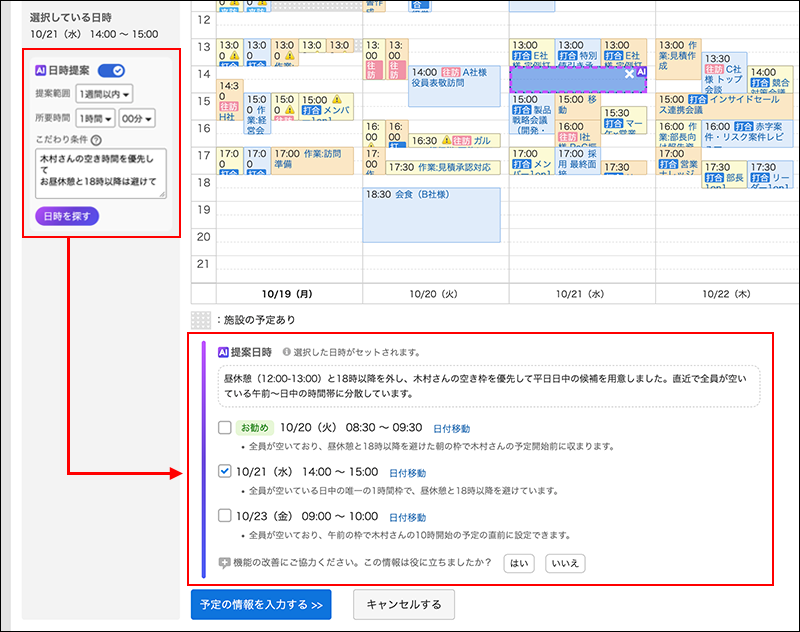Open the 15:00 インサイドセールス連携会議 event

[x=724, y=106]
